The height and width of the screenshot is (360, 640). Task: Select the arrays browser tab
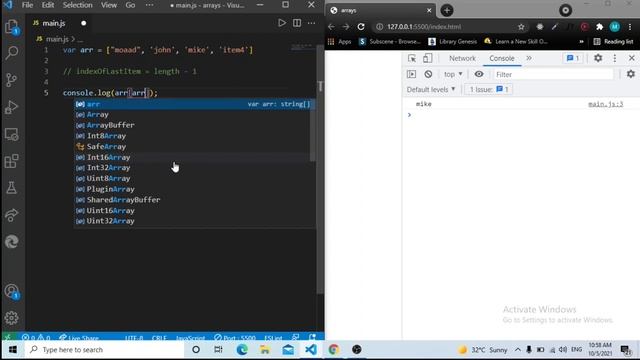(x=381, y=11)
